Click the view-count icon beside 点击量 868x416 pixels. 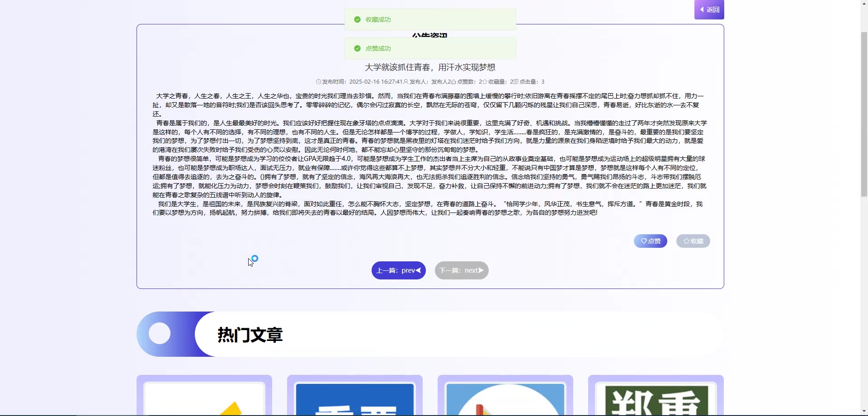(516, 82)
